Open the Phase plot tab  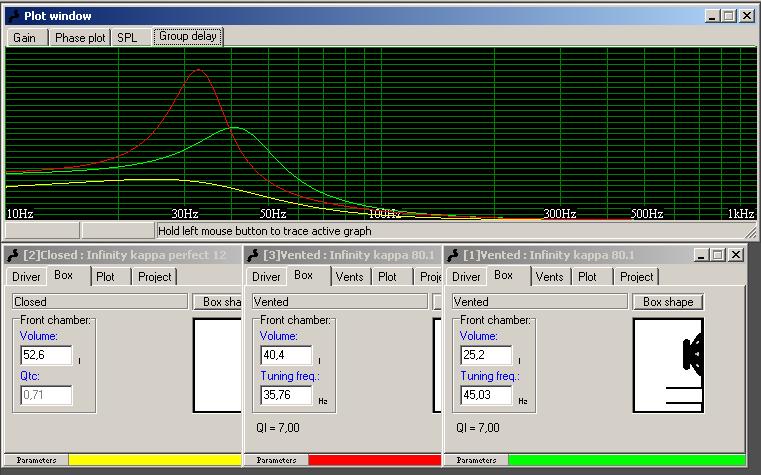tap(80, 37)
